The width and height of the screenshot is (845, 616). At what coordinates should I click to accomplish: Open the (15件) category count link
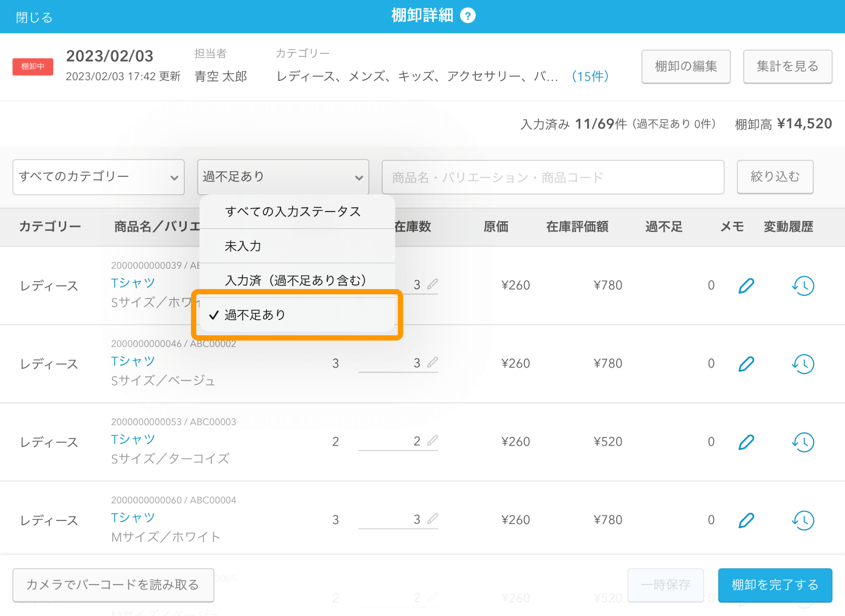pyautogui.click(x=590, y=77)
